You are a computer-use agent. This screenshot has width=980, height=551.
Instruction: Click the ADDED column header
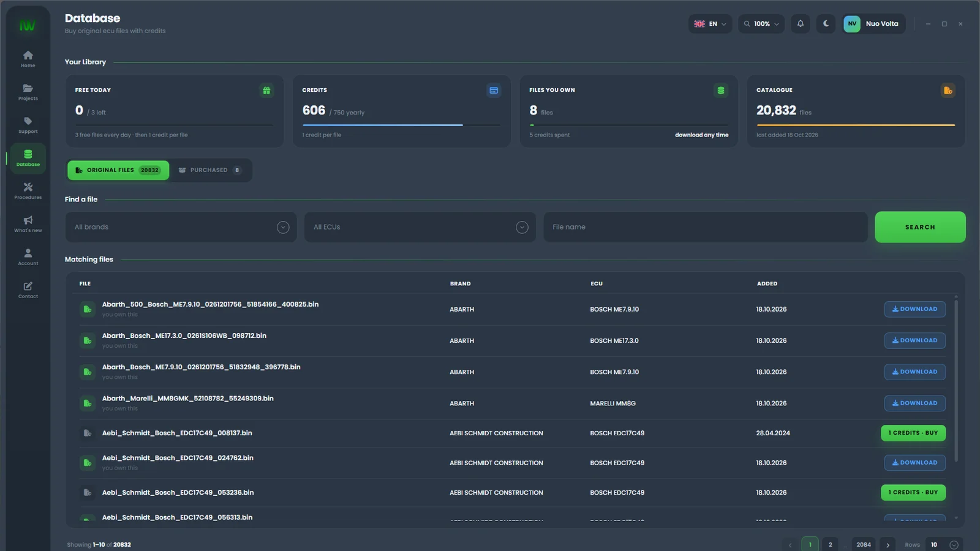[x=767, y=283]
